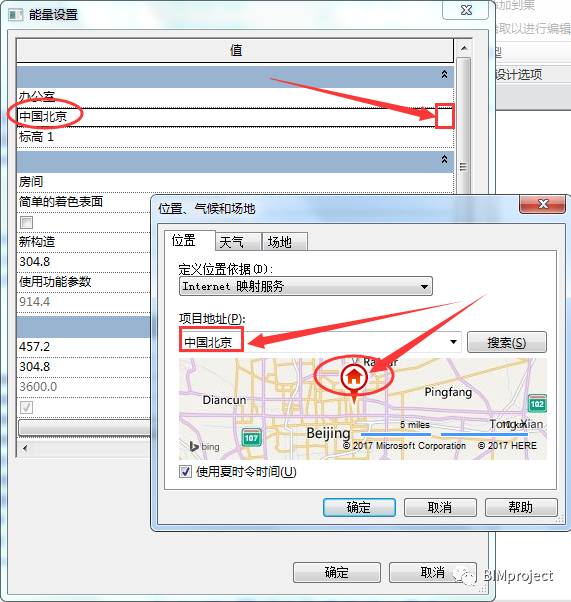Image resolution: width=571 pixels, height=602 pixels.
Task: Click the Diancun label on the map
Action: click(x=224, y=400)
